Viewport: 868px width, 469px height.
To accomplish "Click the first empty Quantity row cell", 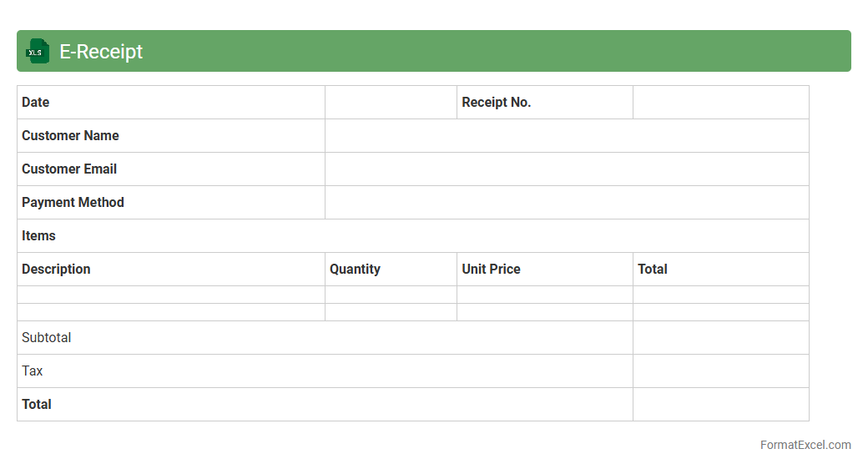I will [391, 295].
